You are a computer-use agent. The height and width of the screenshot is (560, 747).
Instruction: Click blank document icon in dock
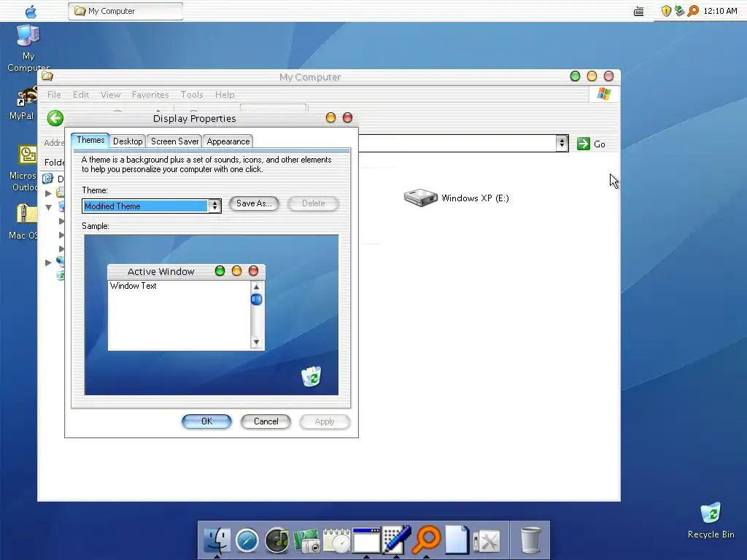click(x=457, y=540)
